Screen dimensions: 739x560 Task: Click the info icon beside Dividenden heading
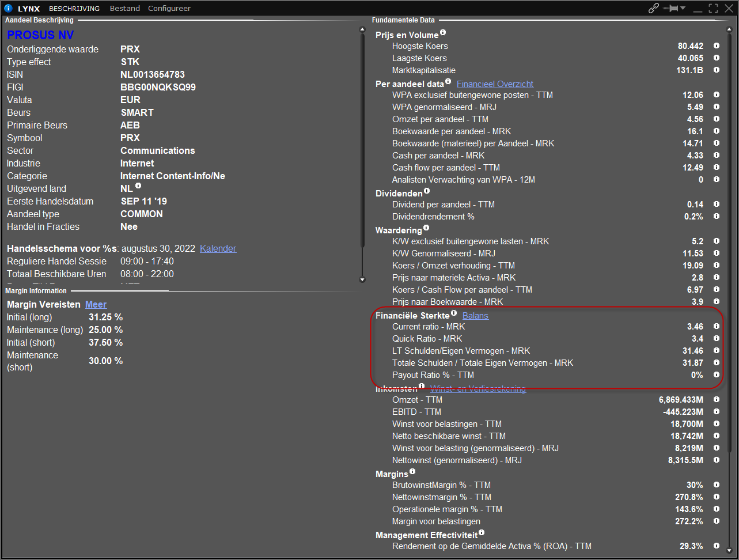[x=427, y=191]
